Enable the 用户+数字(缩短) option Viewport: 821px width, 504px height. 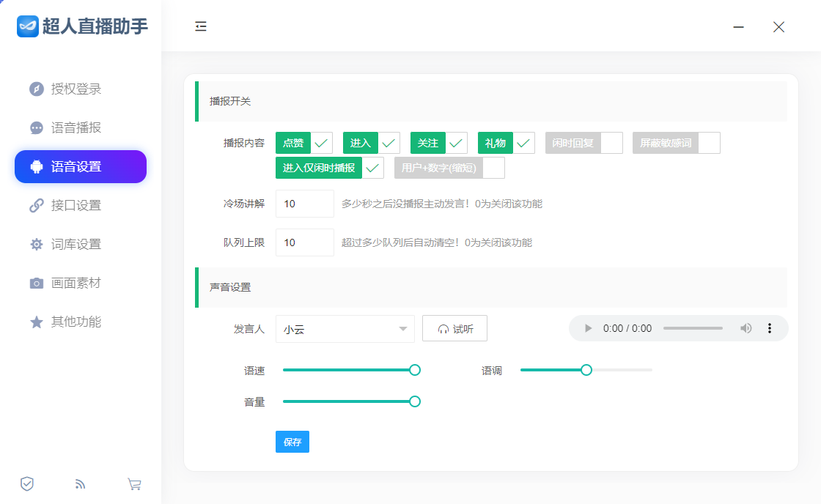pyautogui.click(x=449, y=168)
